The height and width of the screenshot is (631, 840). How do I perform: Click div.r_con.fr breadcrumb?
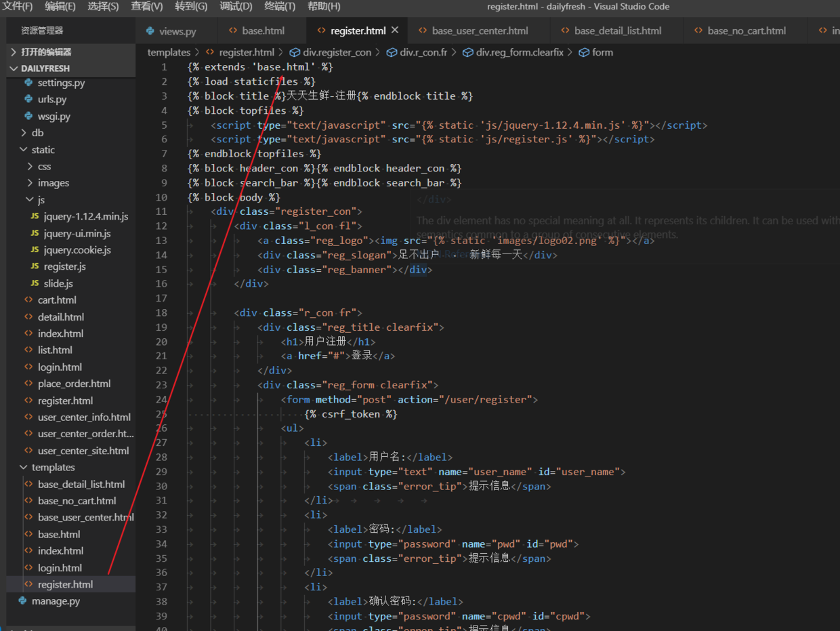(423, 52)
